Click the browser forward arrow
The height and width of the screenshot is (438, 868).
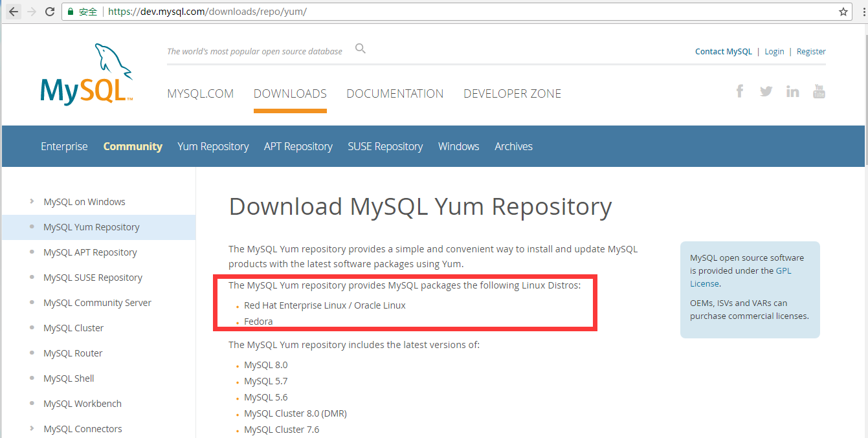[x=31, y=12]
